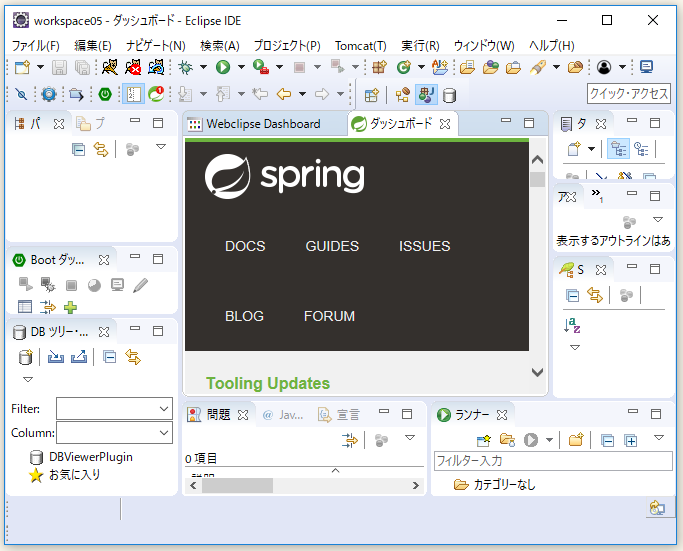Image resolution: width=683 pixels, height=551 pixels.
Task: Click the add database icon in DB Tree
Action: [26, 357]
